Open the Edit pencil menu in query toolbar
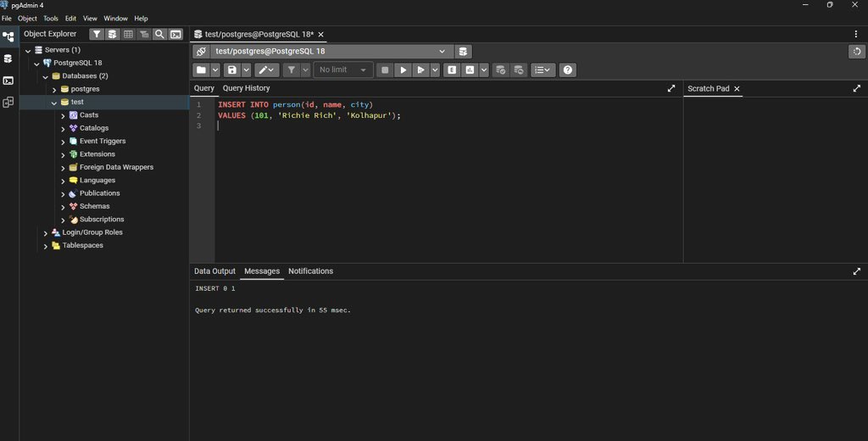 pos(267,70)
